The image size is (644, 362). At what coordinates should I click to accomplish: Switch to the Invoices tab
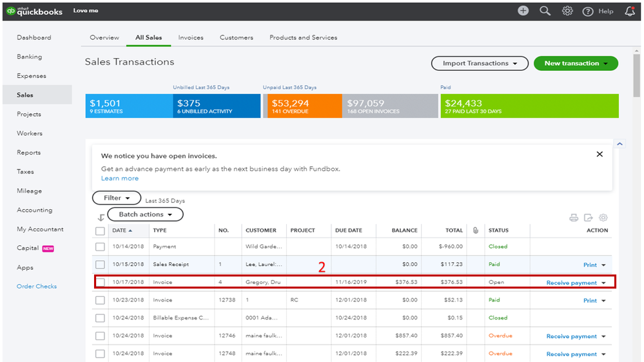191,37
